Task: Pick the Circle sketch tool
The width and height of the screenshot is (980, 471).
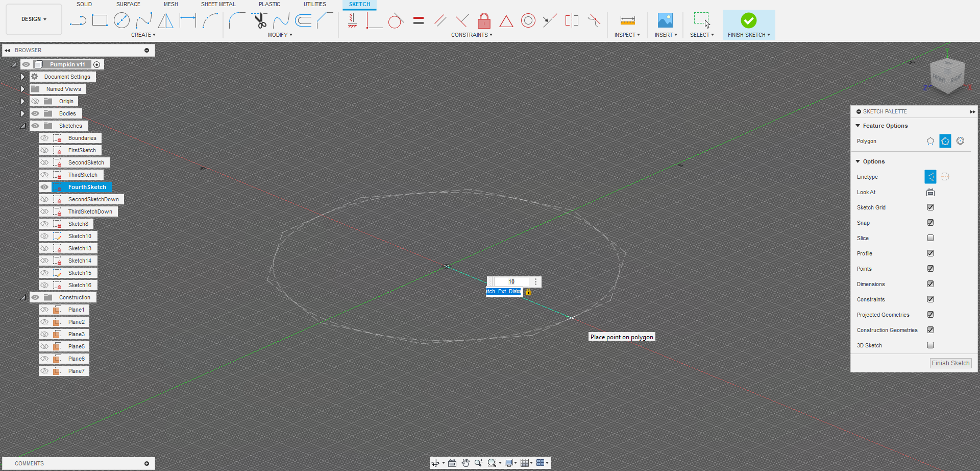Action: (x=121, y=20)
